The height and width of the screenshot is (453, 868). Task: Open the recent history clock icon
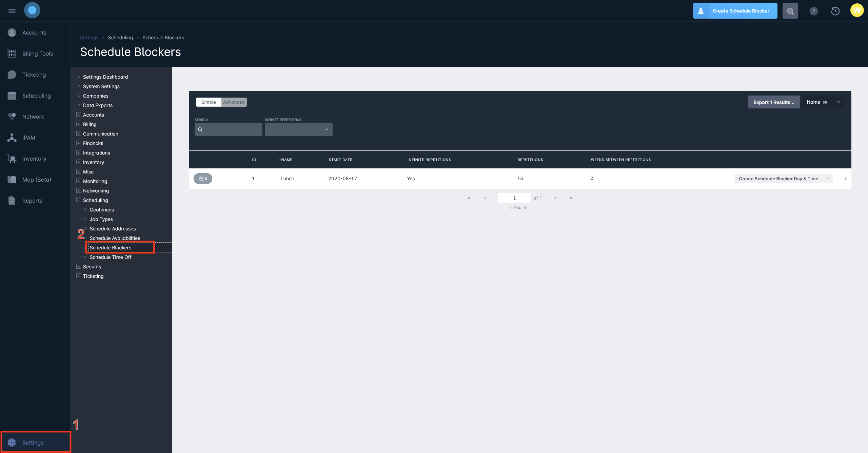click(x=835, y=11)
